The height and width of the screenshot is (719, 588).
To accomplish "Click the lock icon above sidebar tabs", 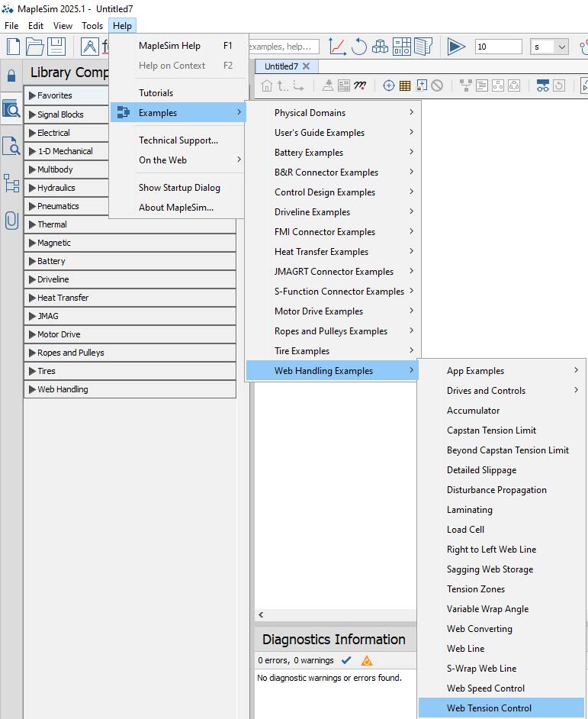I will (11, 76).
